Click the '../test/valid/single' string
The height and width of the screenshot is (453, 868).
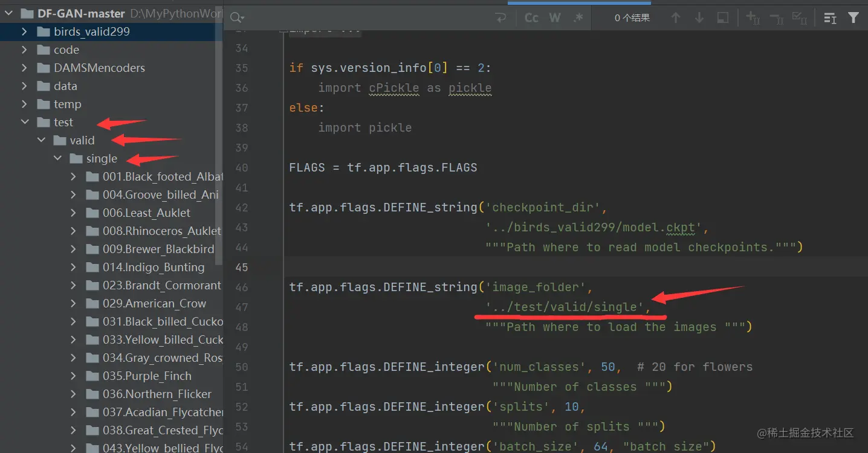point(565,307)
